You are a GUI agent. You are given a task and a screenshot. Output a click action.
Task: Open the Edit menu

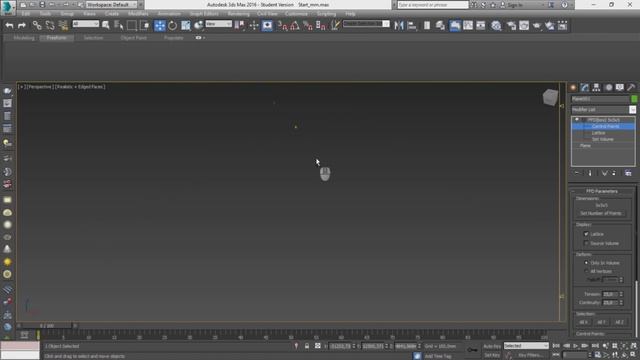pyautogui.click(x=26, y=14)
